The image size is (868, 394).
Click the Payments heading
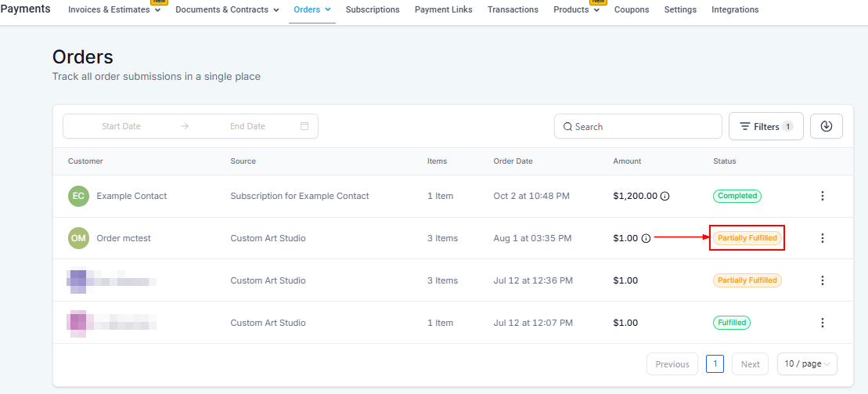pos(25,9)
